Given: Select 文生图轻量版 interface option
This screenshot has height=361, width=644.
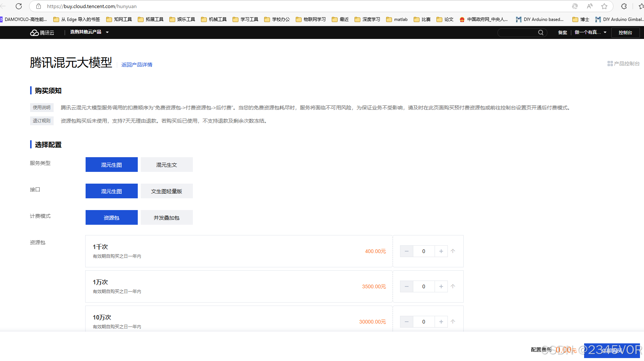Looking at the screenshot, I should (x=167, y=191).
